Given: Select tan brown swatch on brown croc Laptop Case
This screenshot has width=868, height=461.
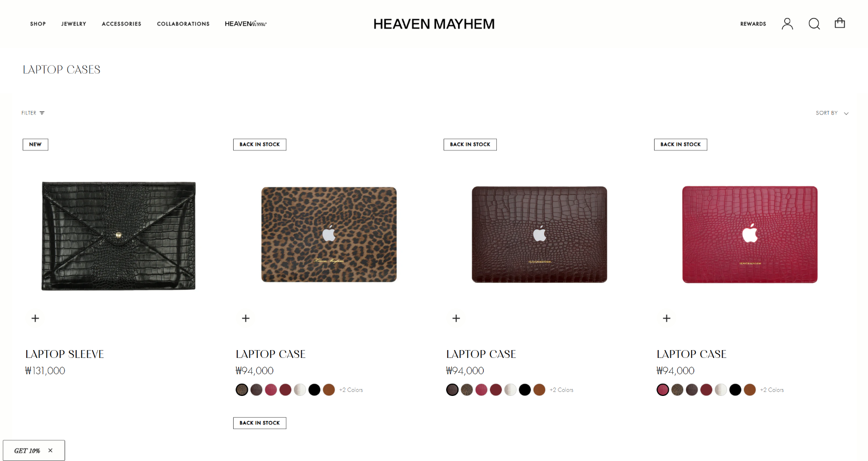Looking at the screenshot, I should [540, 390].
